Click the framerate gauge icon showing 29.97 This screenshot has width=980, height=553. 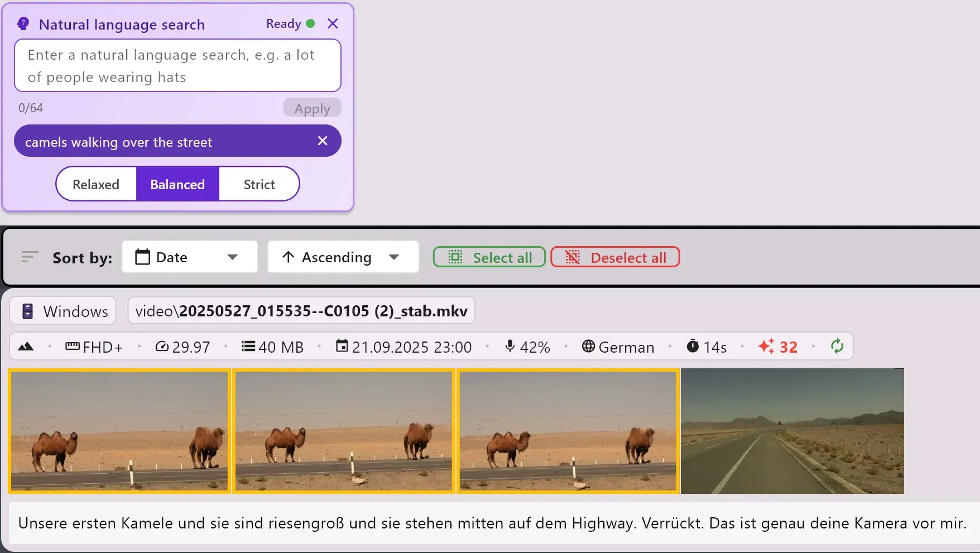(x=162, y=347)
